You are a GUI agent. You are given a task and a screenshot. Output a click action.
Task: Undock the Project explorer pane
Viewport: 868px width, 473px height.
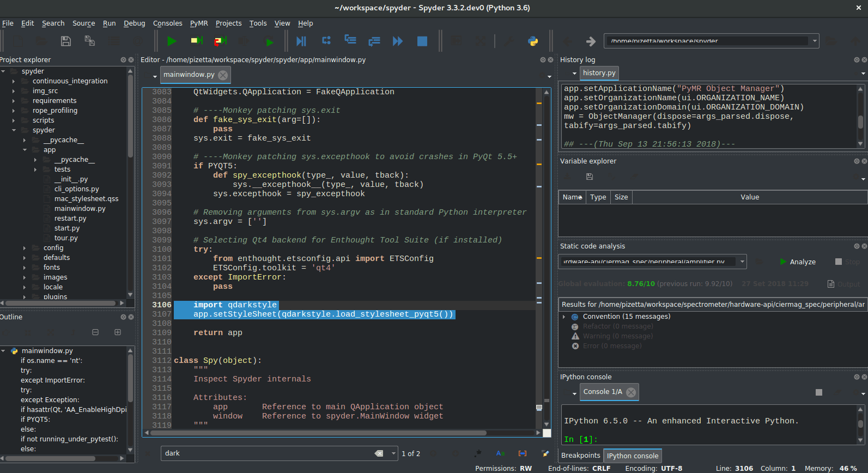[123, 60]
